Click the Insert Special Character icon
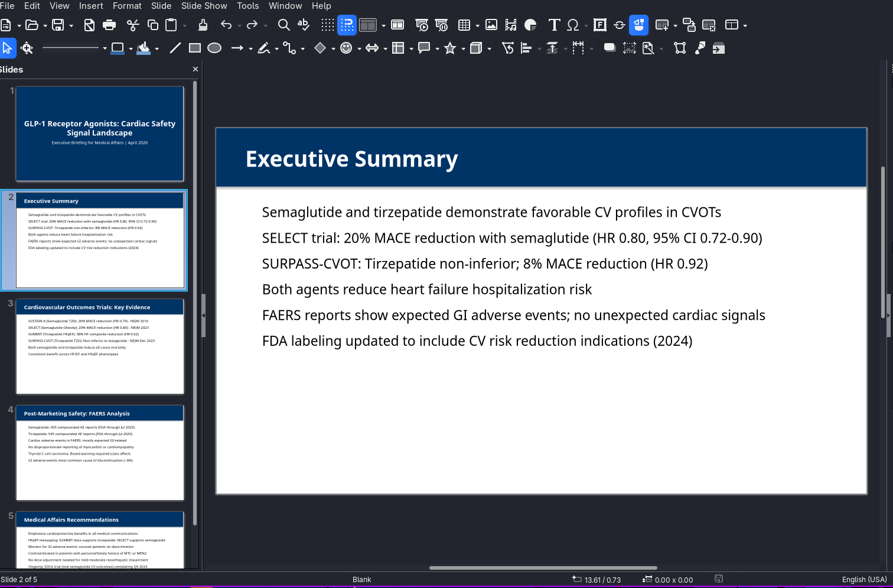Image resolution: width=893 pixels, height=588 pixels. point(573,25)
